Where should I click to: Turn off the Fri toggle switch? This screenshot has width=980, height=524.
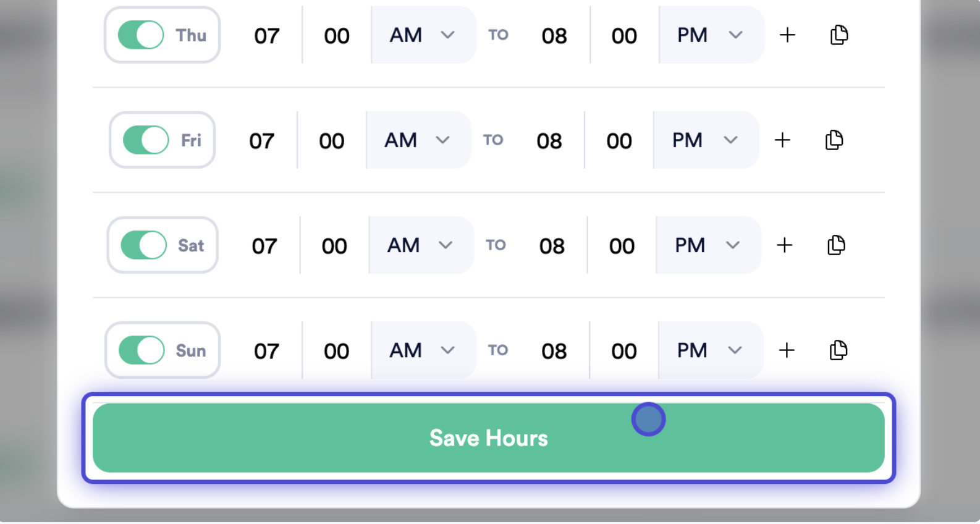146,140
